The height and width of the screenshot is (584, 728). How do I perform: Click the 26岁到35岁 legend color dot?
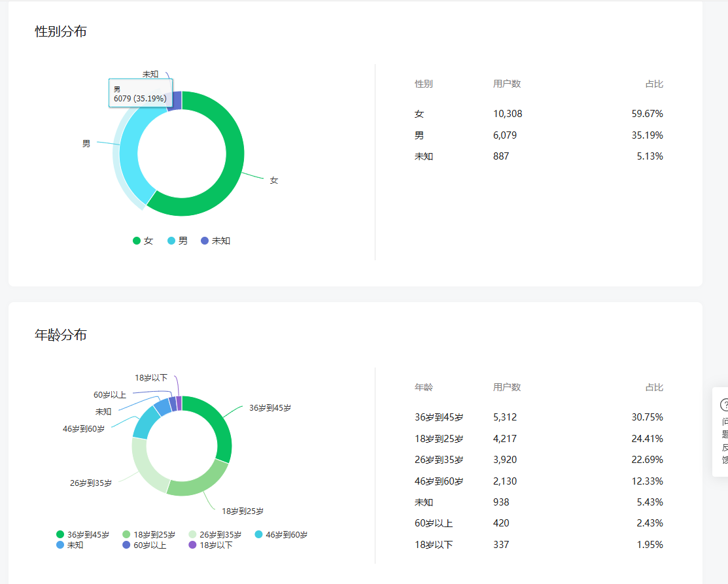click(192, 534)
